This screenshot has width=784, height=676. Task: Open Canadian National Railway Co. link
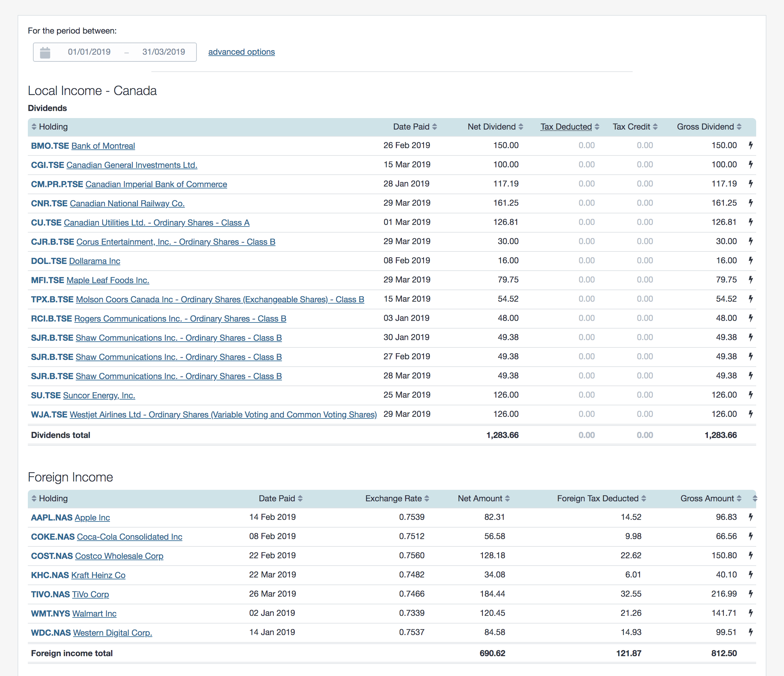coord(127,203)
